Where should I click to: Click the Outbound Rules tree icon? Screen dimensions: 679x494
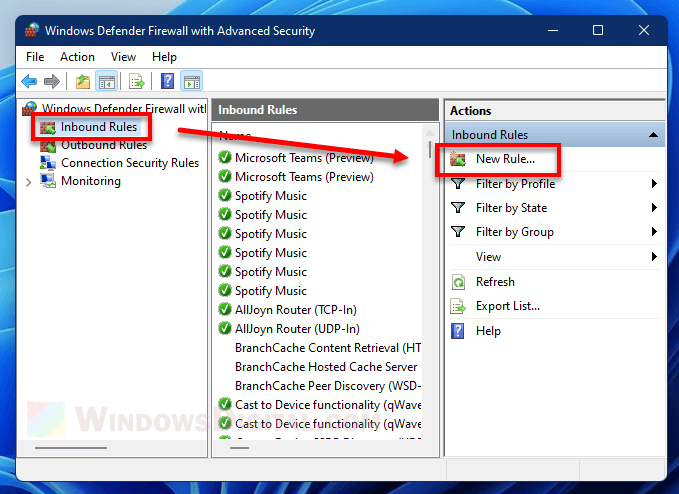[x=48, y=145]
